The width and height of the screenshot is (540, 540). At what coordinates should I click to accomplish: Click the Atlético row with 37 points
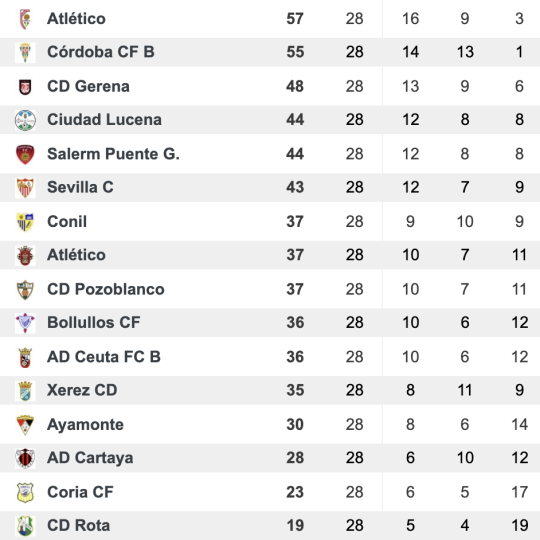tap(270, 255)
